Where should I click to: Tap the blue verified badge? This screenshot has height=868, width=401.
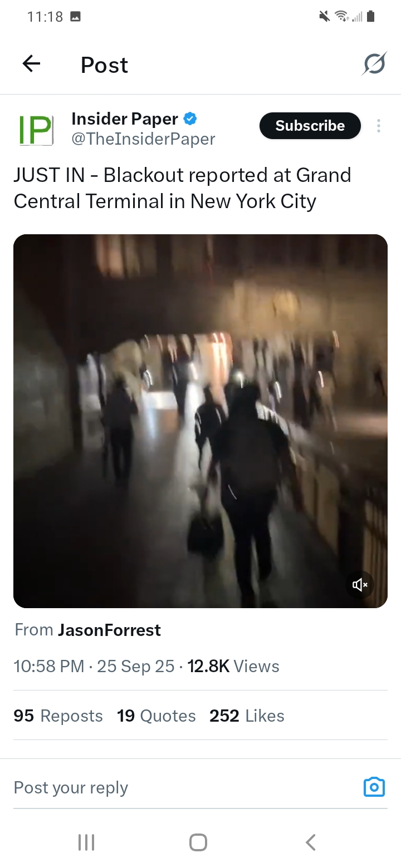190,119
